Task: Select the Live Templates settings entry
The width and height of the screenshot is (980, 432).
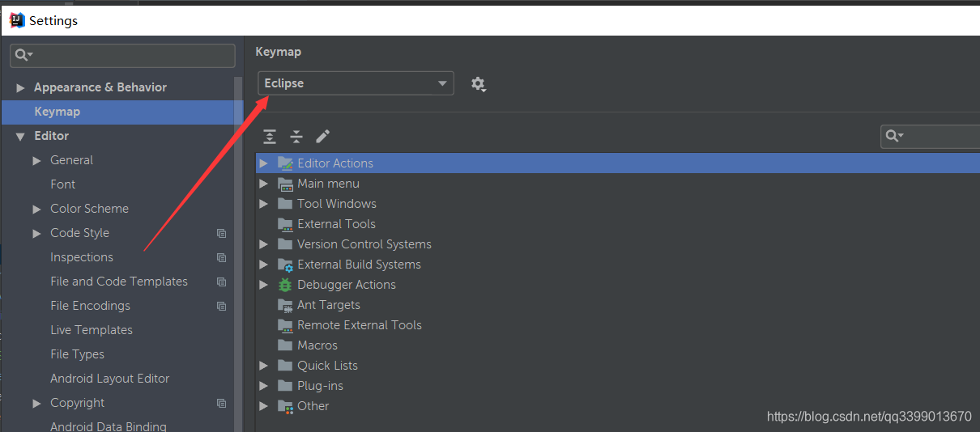Action: 92,330
